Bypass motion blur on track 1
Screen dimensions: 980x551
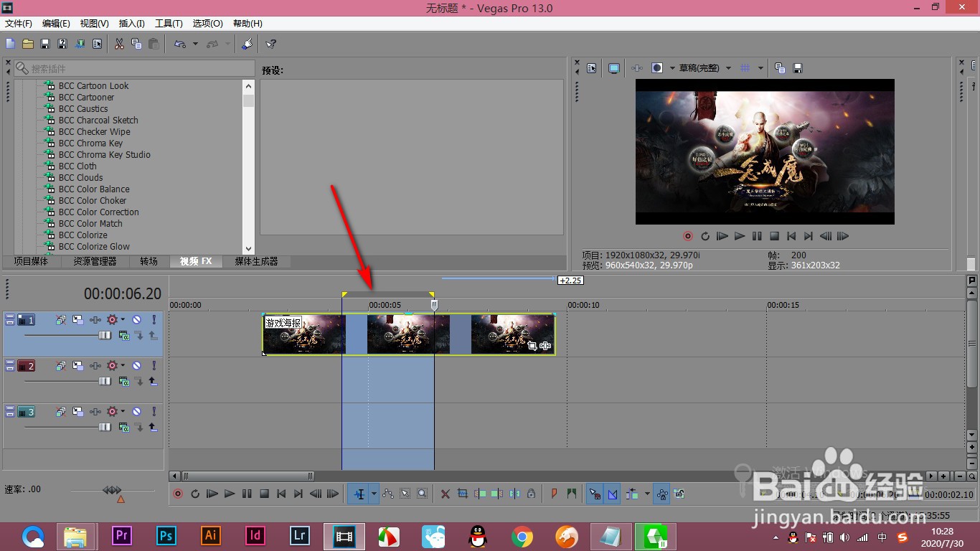click(61, 320)
